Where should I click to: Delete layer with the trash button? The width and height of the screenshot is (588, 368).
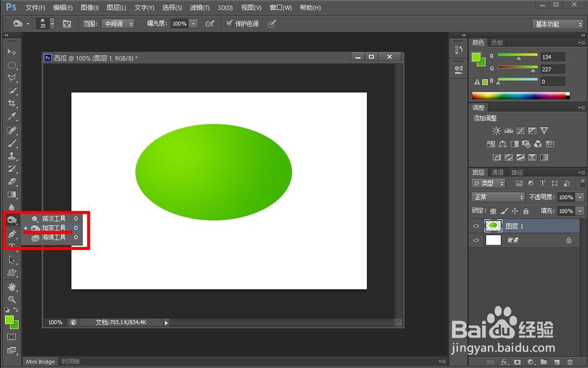[570, 362]
